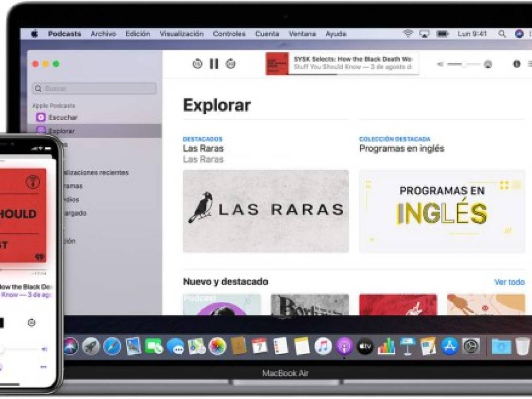Tap the more options ellipsis on iPhone

pyautogui.click(x=43, y=367)
